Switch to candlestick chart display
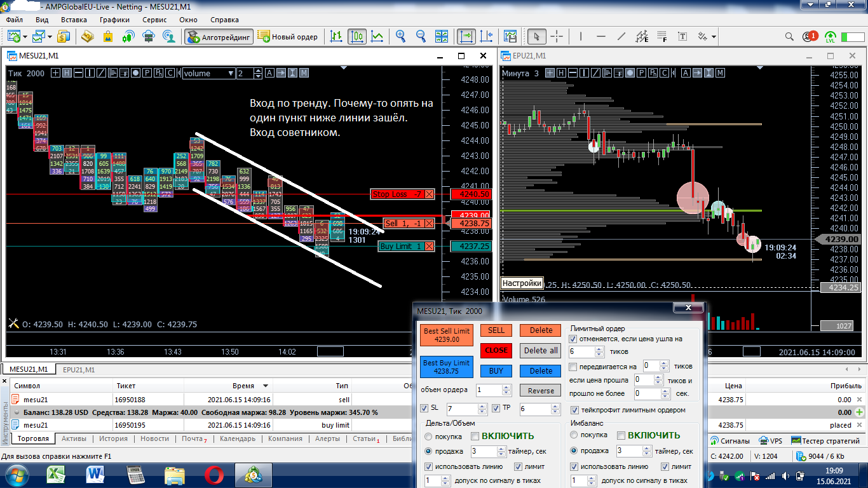Screen dimensions: 868x488 point(356,36)
